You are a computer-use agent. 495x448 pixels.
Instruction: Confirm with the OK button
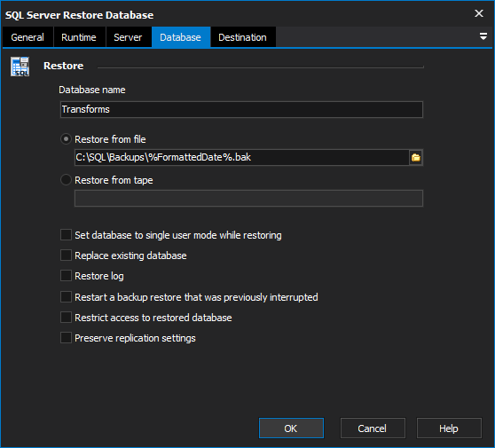click(291, 428)
